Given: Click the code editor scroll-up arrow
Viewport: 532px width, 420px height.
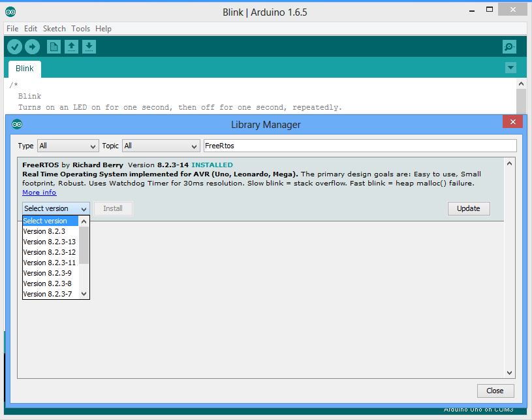Looking at the screenshot, I should pos(521,84).
